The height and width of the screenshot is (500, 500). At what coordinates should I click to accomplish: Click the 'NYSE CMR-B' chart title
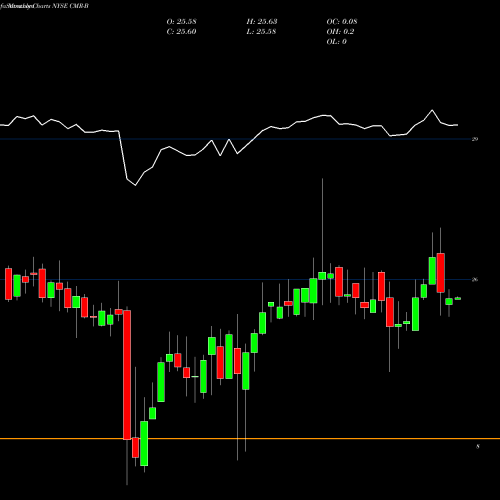71,6
